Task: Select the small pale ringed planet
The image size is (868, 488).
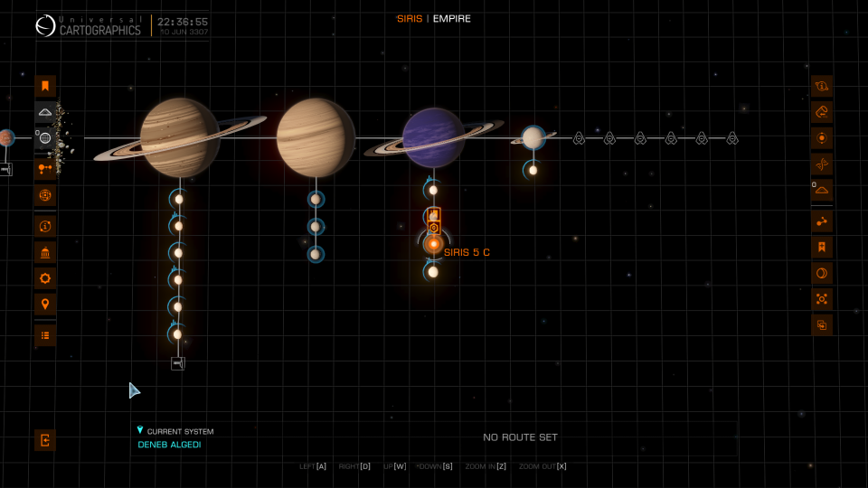Action: pyautogui.click(x=533, y=137)
